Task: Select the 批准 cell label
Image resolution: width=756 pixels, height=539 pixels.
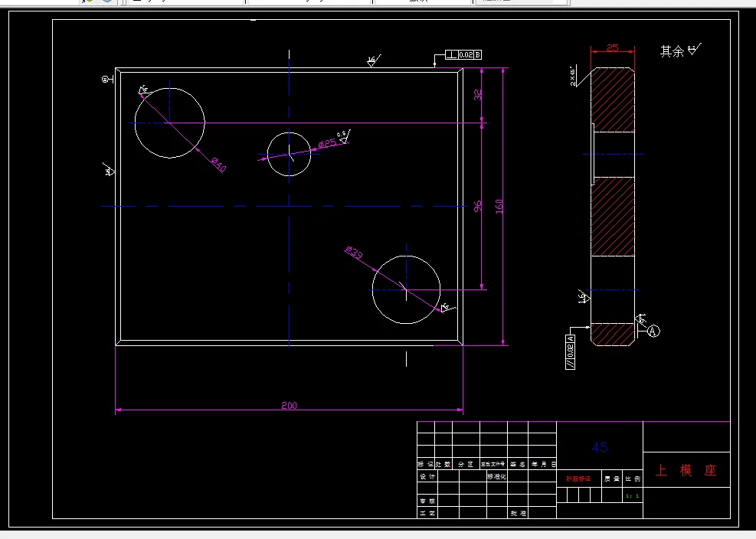Action: (519, 514)
